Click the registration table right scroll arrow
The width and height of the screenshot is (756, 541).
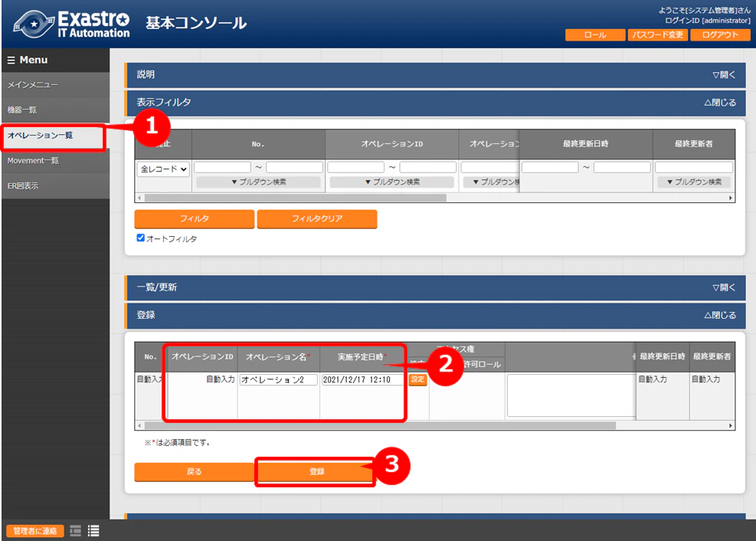[x=731, y=426]
